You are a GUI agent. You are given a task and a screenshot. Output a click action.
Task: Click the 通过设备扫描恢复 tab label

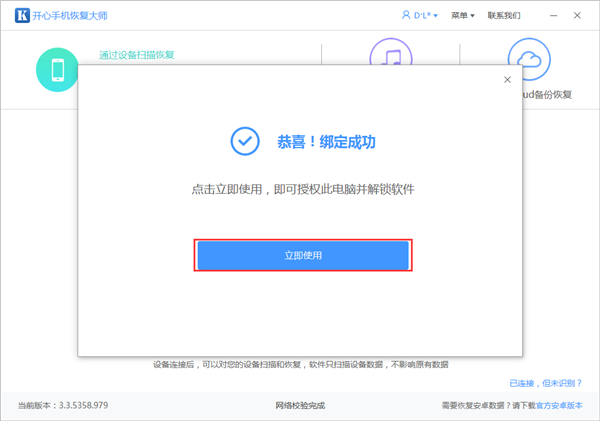[137, 55]
